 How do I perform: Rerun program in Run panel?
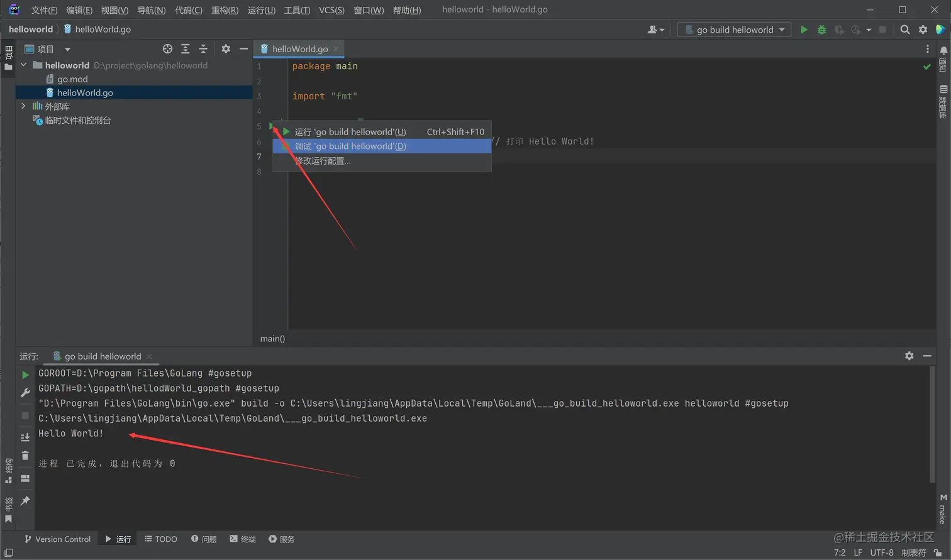[25, 375]
